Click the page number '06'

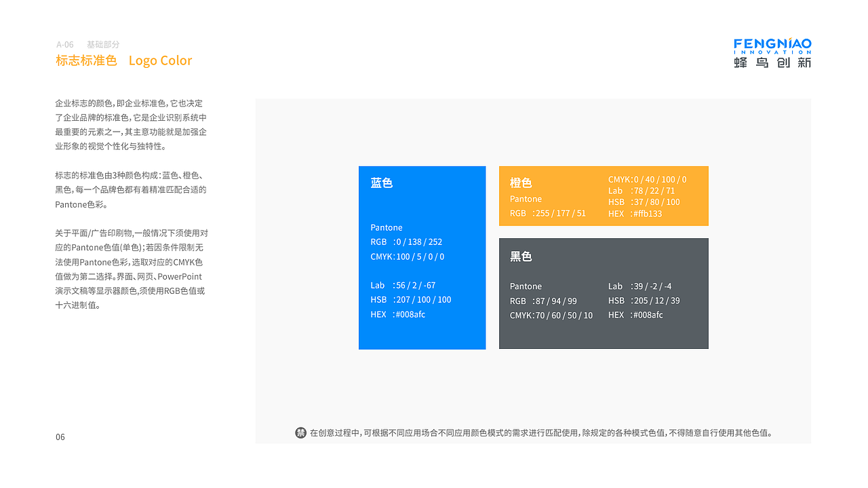(60, 436)
